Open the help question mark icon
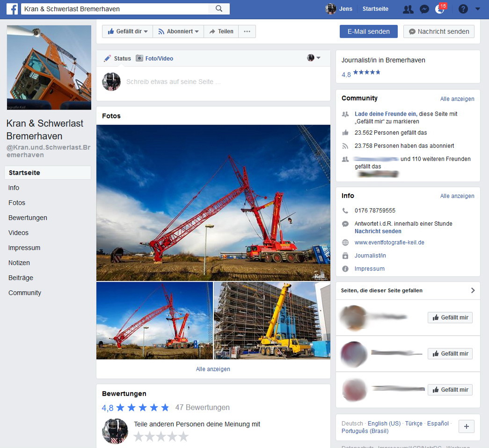489x448 pixels. coord(463,9)
